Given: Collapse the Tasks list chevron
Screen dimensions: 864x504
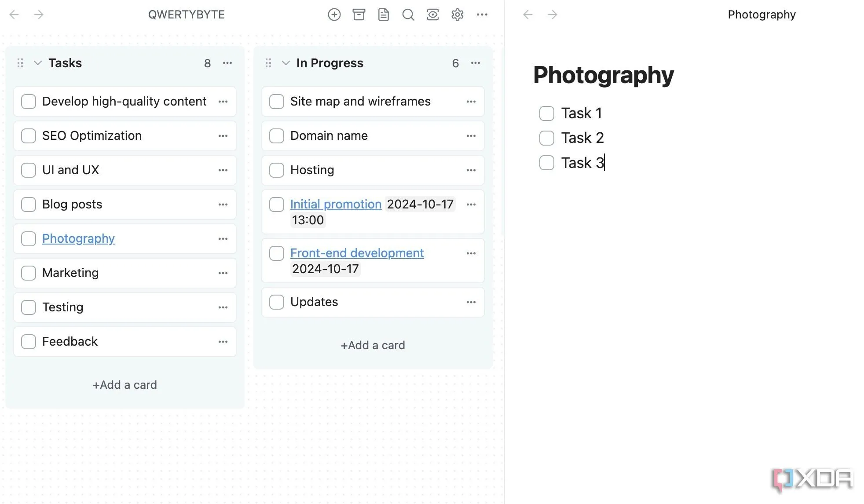Looking at the screenshot, I should tap(38, 63).
